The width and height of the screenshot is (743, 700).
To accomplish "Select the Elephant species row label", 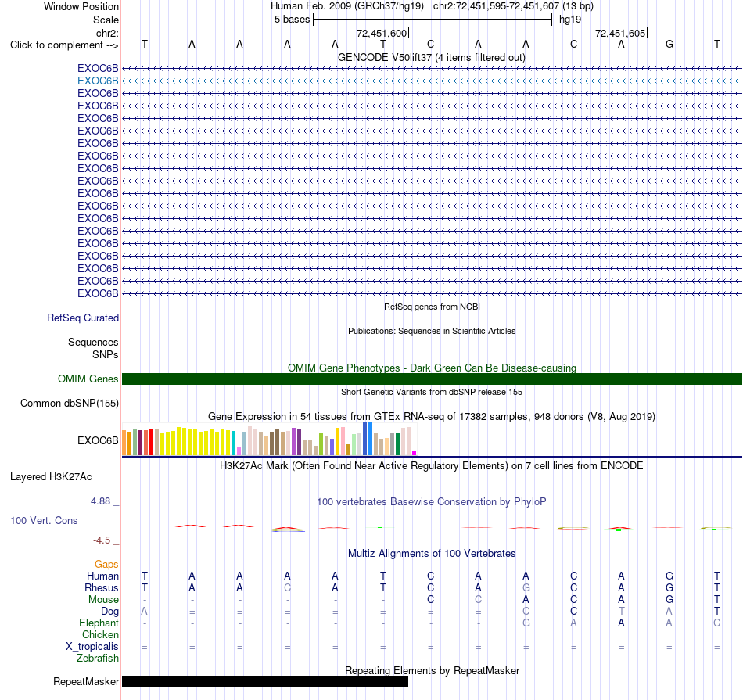I will (x=99, y=623).
